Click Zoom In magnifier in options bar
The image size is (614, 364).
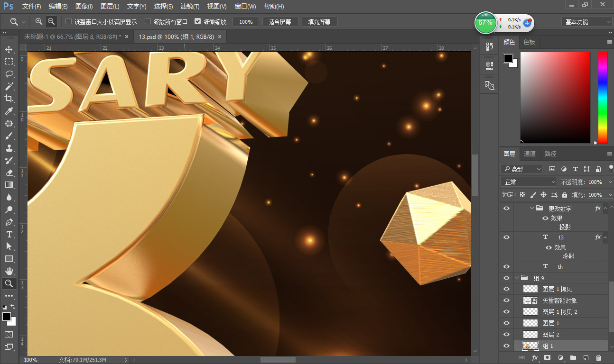point(39,21)
